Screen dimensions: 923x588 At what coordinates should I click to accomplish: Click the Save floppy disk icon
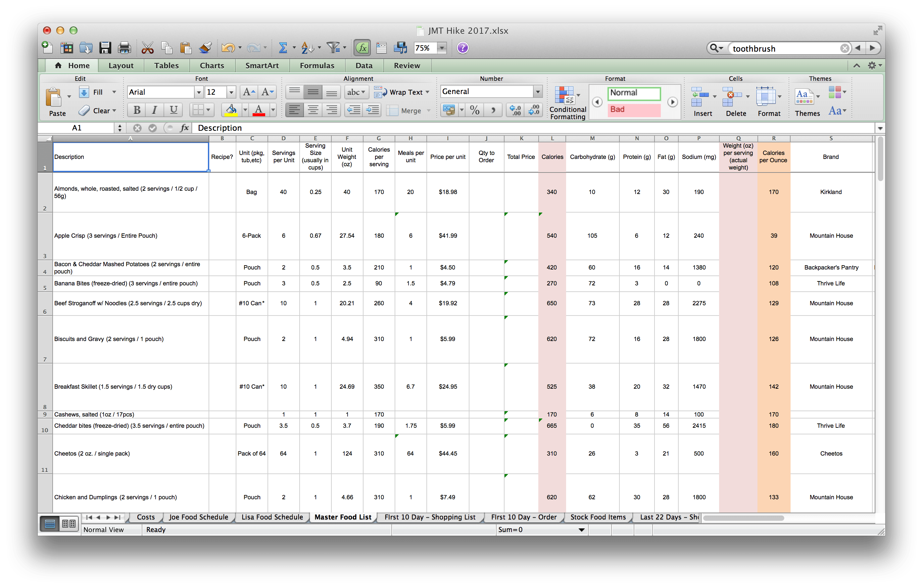click(105, 48)
